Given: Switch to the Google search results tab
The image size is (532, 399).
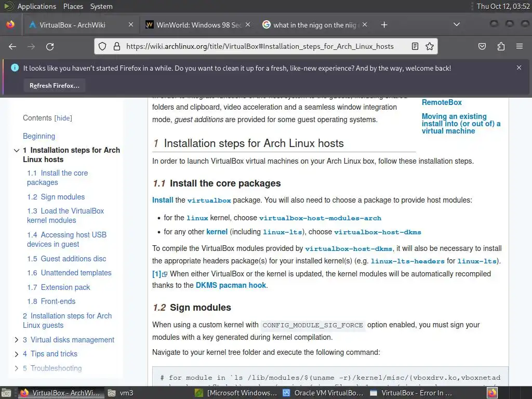Looking at the screenshot, I should point(314,25).
